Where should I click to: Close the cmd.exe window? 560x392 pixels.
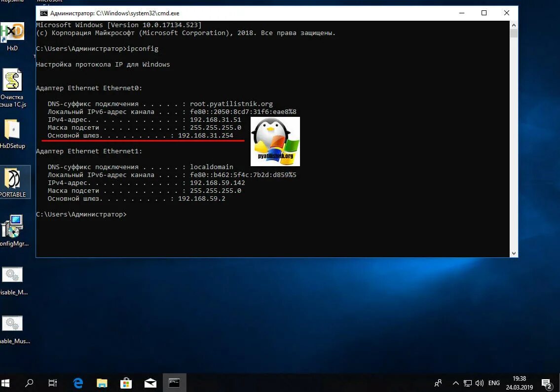click(x=506, y=13)
